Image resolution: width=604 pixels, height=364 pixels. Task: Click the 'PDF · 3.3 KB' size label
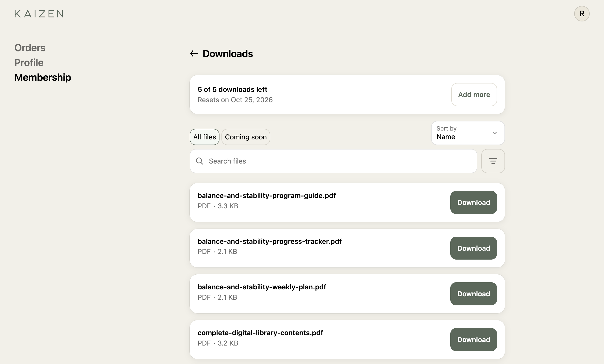218,206
